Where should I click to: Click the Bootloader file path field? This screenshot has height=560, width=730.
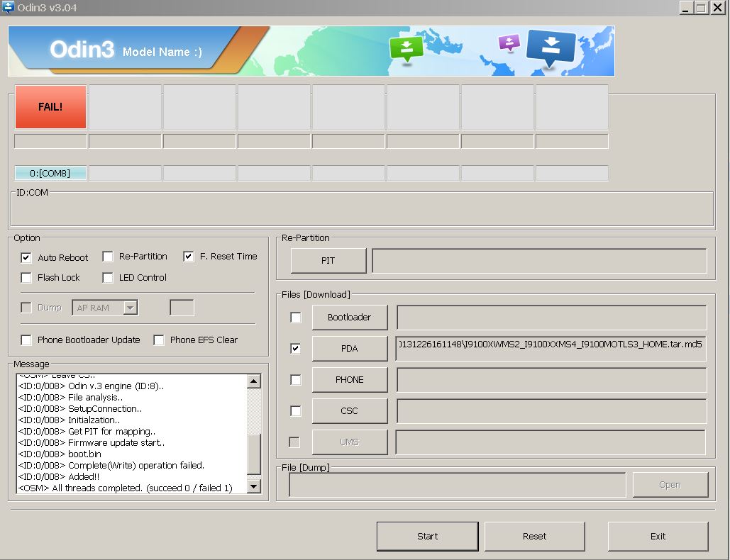tap(551, 317)
